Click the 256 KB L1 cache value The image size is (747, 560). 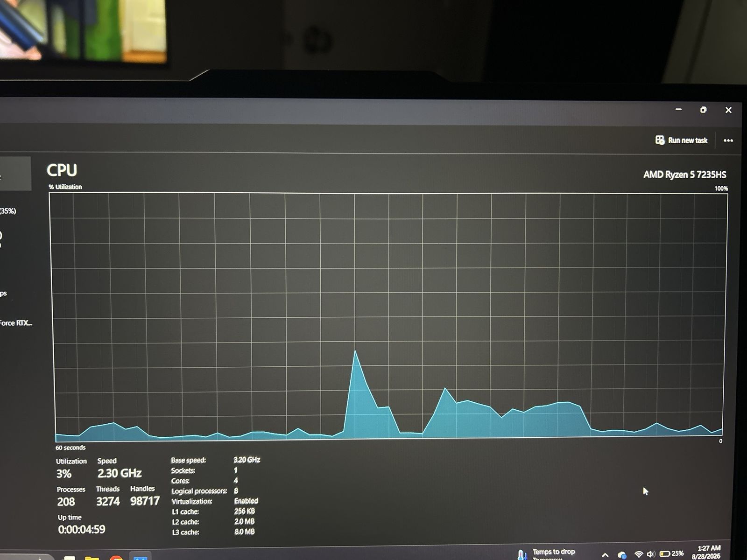point(245,511)
